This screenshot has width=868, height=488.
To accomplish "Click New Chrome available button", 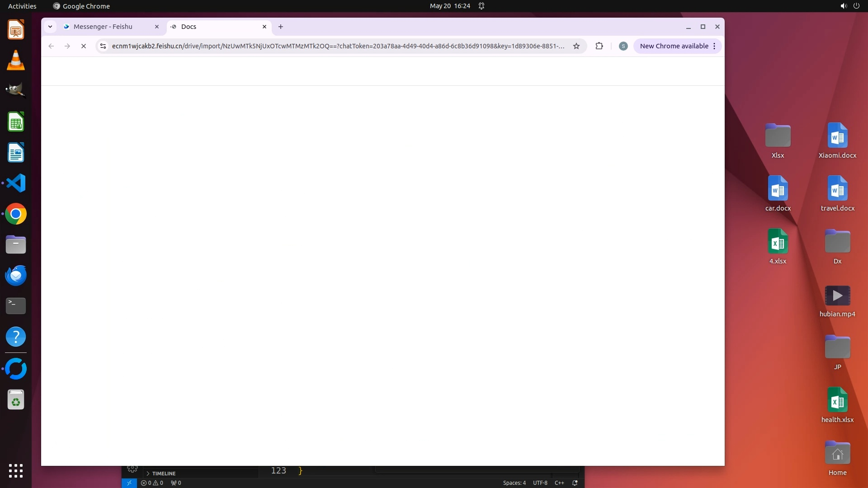I will pos(674,46).
